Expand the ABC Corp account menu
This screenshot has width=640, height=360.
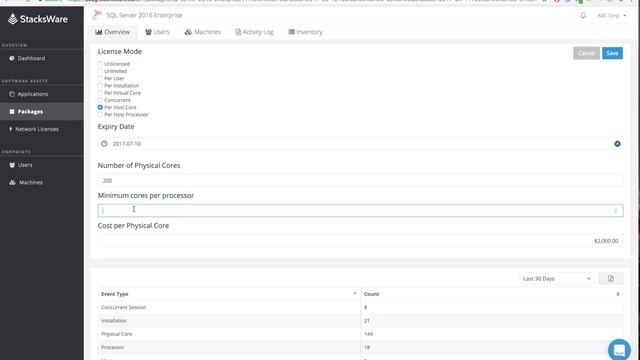[x=611, y=16]
